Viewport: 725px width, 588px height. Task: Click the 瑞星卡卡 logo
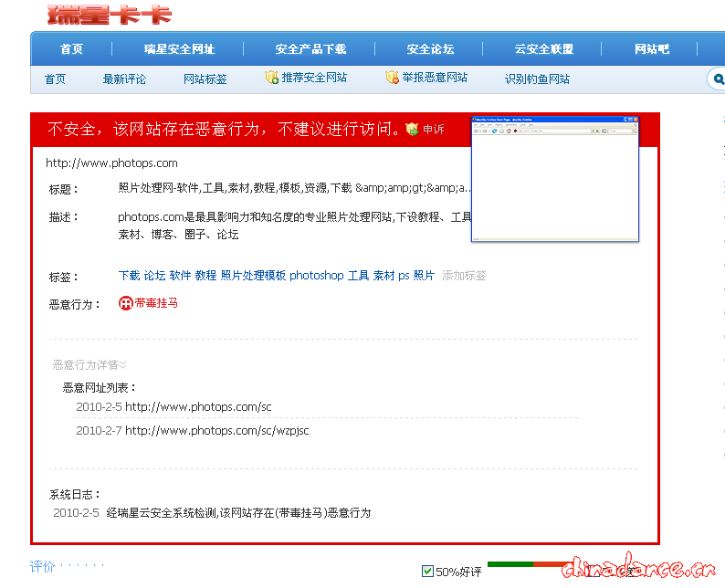point(110,15)
